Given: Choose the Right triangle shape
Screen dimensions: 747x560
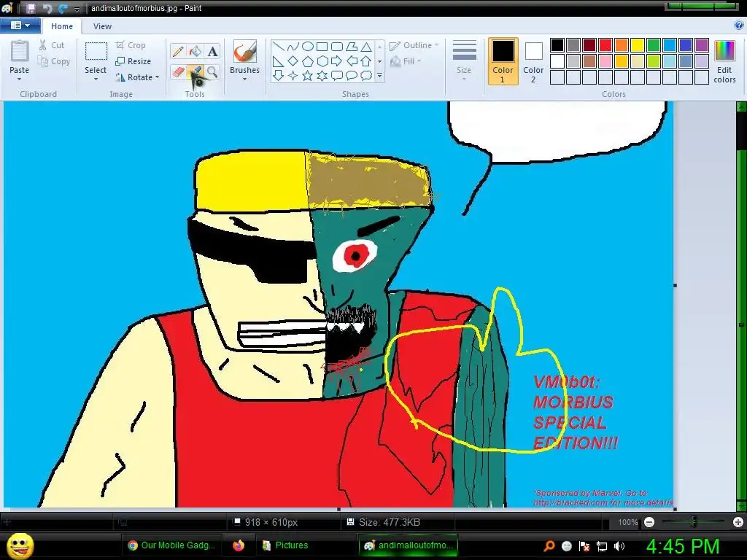Looking at the screenshot, I should [279, 61].
